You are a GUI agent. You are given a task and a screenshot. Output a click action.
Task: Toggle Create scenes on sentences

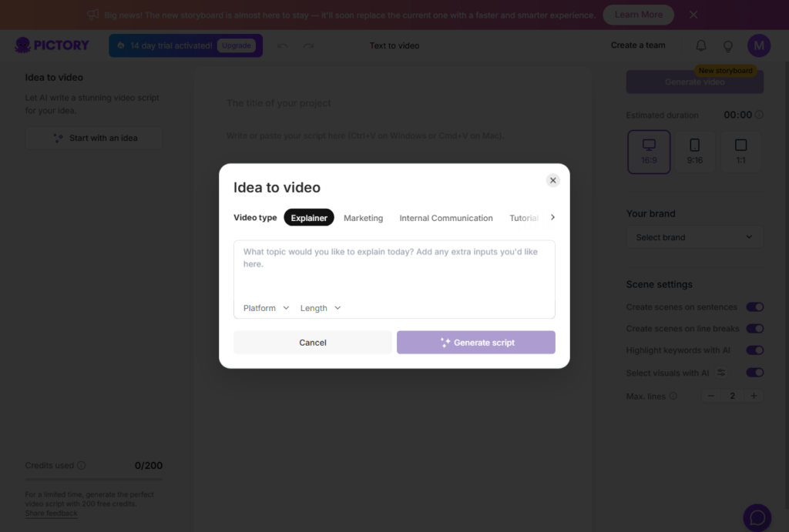[755, 307]
